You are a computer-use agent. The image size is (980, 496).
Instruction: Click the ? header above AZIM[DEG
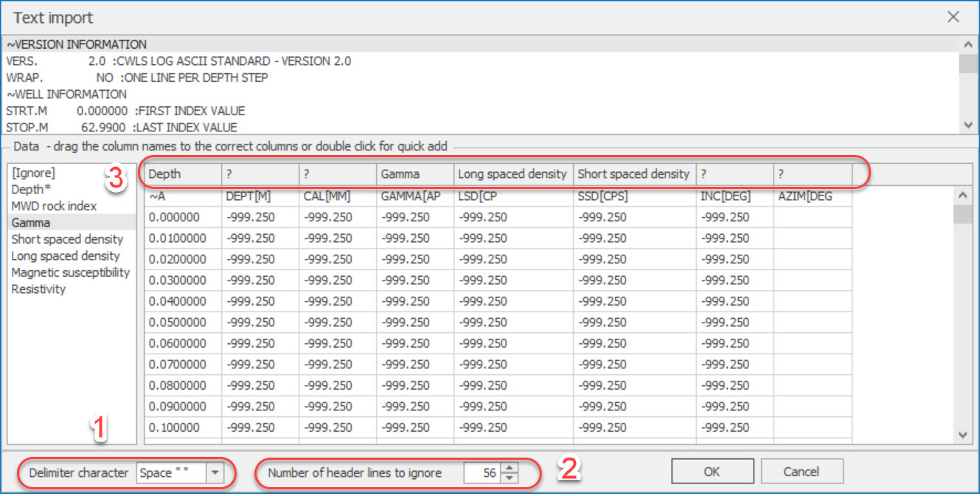(813, 174)
